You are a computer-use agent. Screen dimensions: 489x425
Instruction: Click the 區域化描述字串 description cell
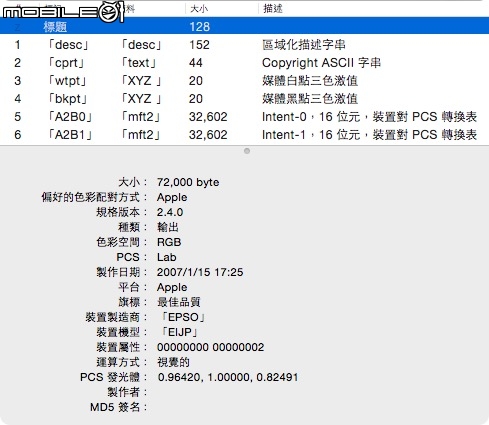pos(303,45)
